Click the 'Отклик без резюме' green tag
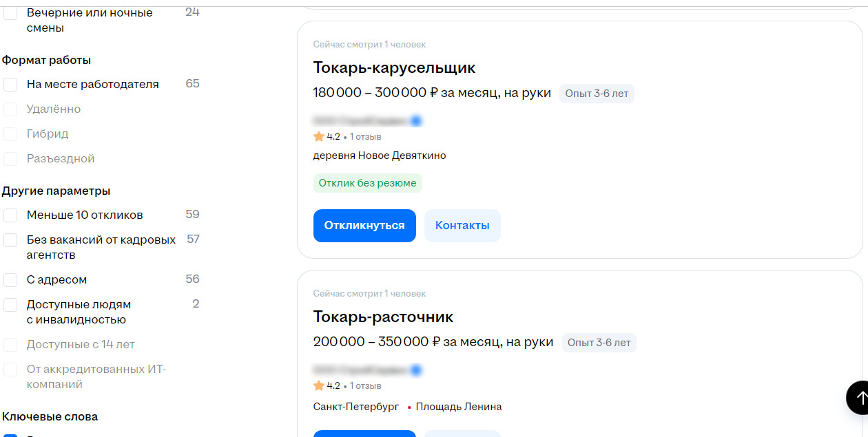The image size is (868, 437). click(367, 183)
